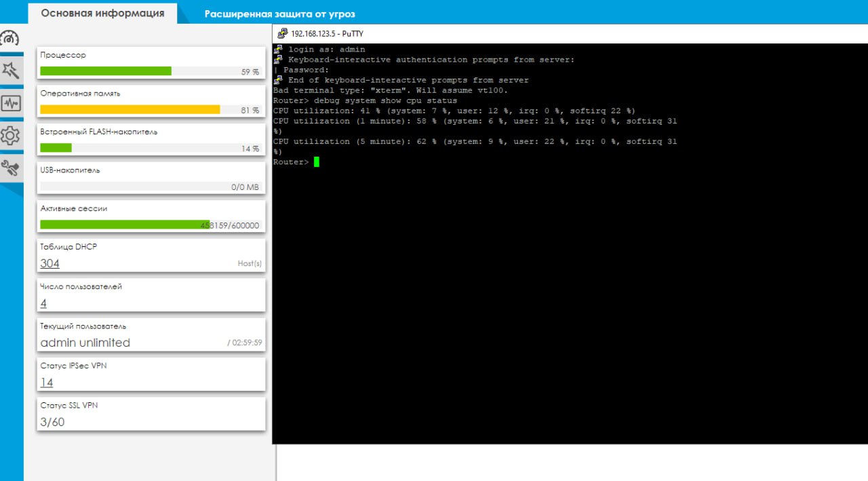Click the Текущий пользователь card label
The image size is (868, 481).
tap(83, 326)
